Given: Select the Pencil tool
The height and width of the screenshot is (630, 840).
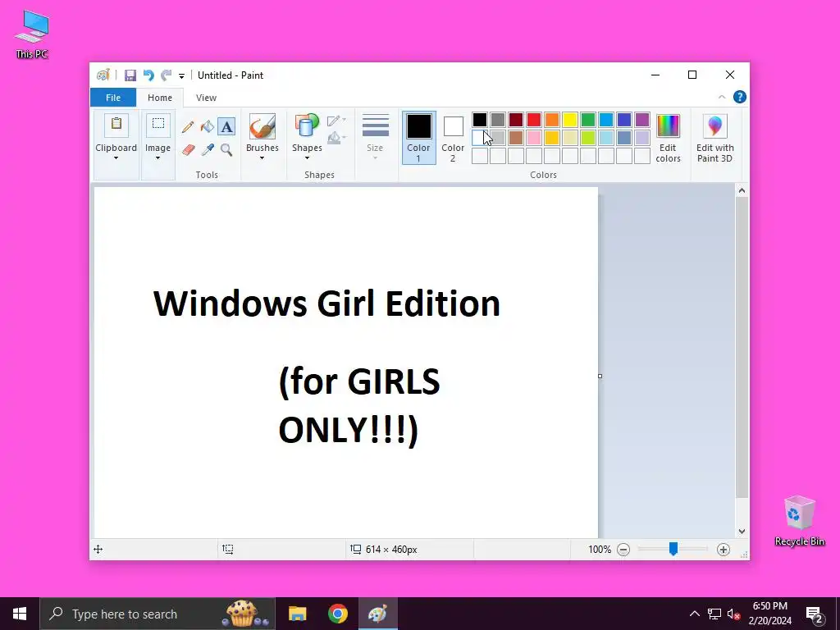Looking at the screenshot, I should point(188,127).
